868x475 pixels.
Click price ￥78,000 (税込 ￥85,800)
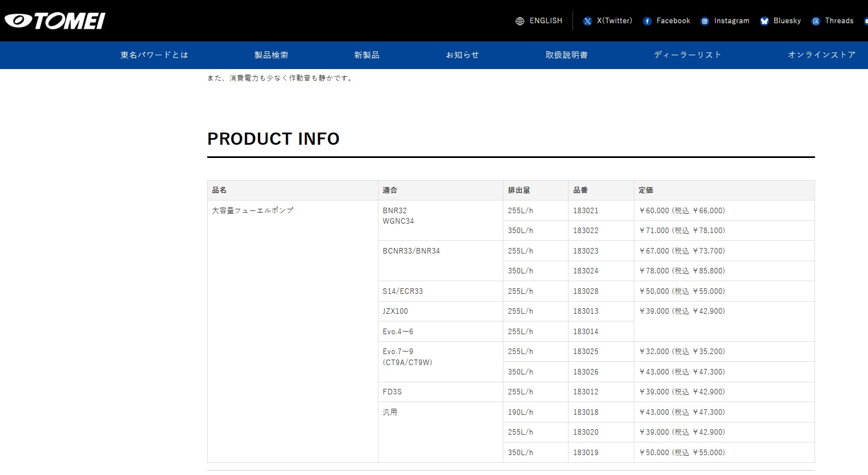tap(682, 271)
